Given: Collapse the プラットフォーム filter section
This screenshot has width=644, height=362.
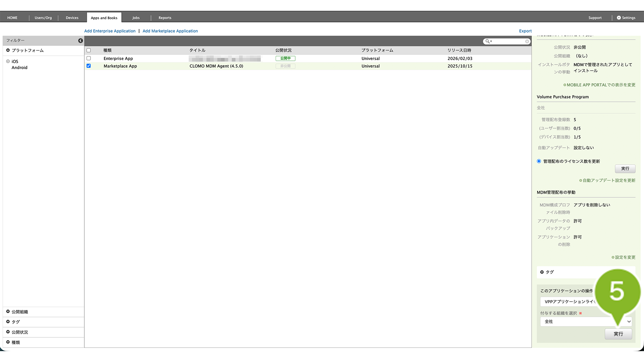Looking at the screenshot, I should click(x=8, y=50).
